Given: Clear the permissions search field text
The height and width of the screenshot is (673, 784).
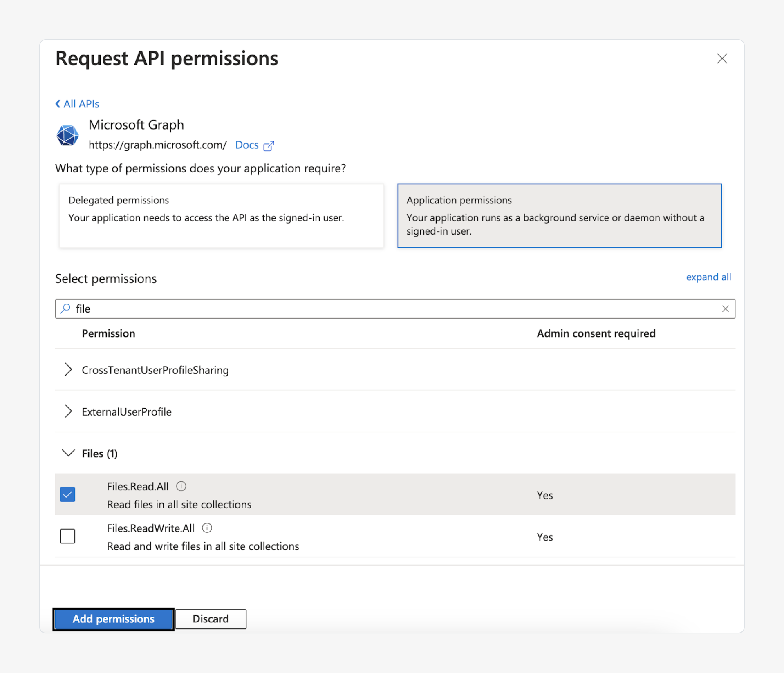Looking at the screenshot, I should [x=725, y=309].
